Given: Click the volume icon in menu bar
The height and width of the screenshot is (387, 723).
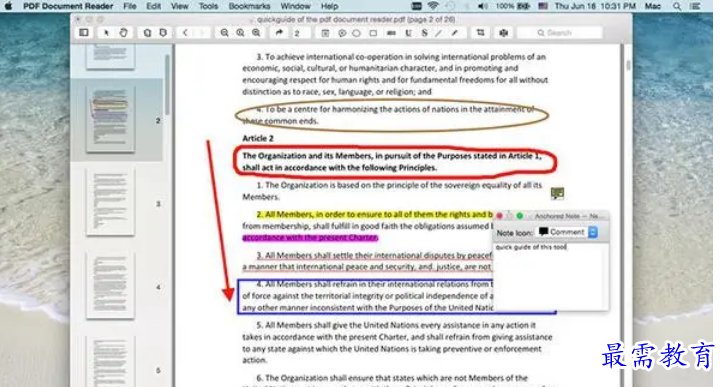Looking at the screenshot, I should click(x=482, y=6).
